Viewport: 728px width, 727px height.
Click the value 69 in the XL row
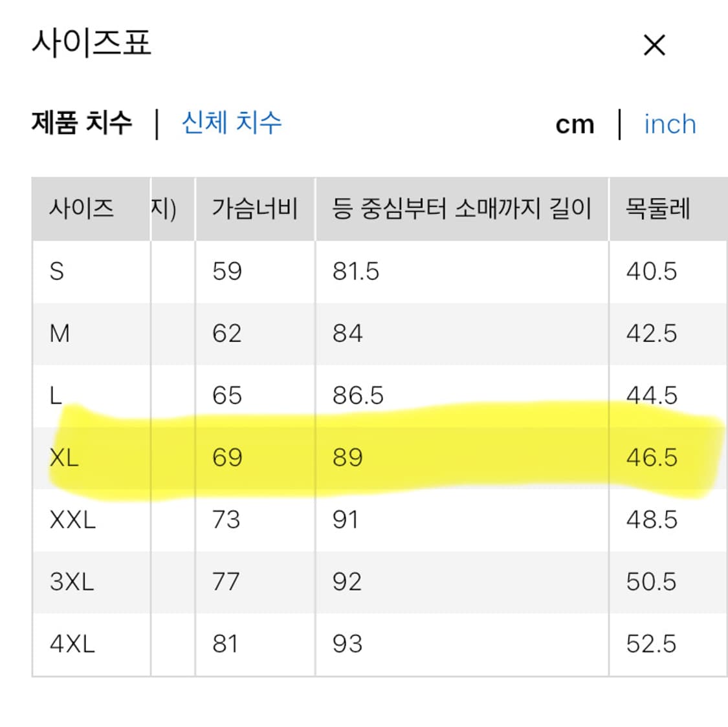click(226, 459)
